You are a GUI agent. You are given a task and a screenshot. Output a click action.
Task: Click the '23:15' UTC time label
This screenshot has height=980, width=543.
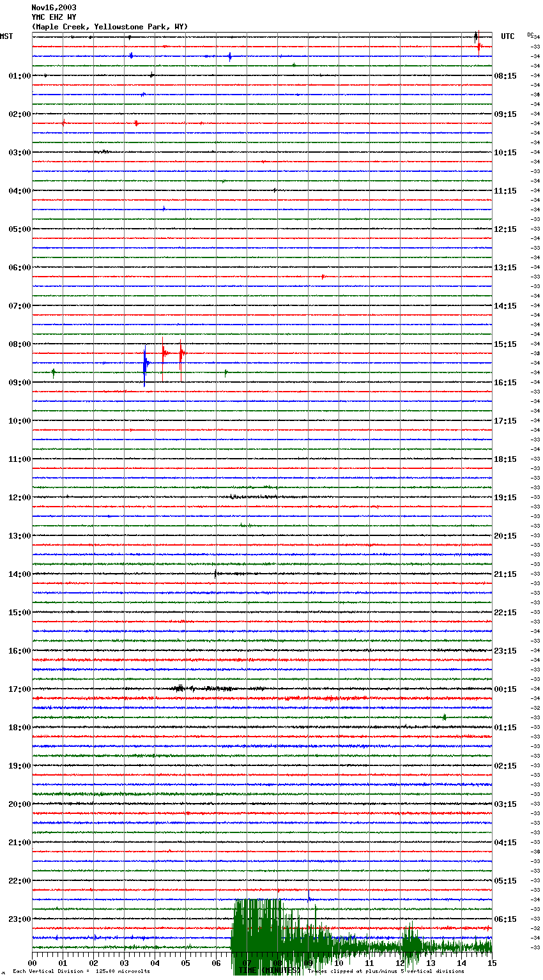coord(505,651)
